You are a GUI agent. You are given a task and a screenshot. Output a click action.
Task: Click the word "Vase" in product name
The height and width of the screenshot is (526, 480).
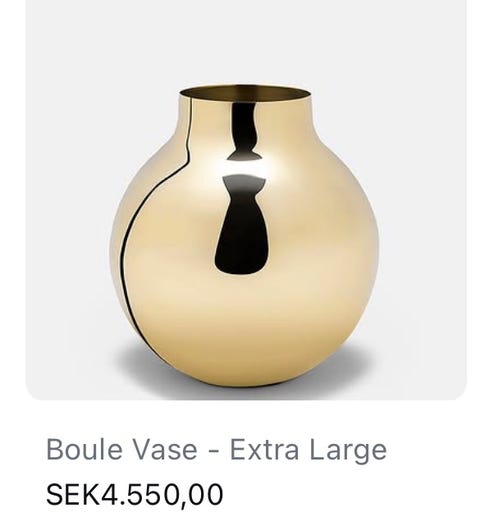tap(165, 449)
